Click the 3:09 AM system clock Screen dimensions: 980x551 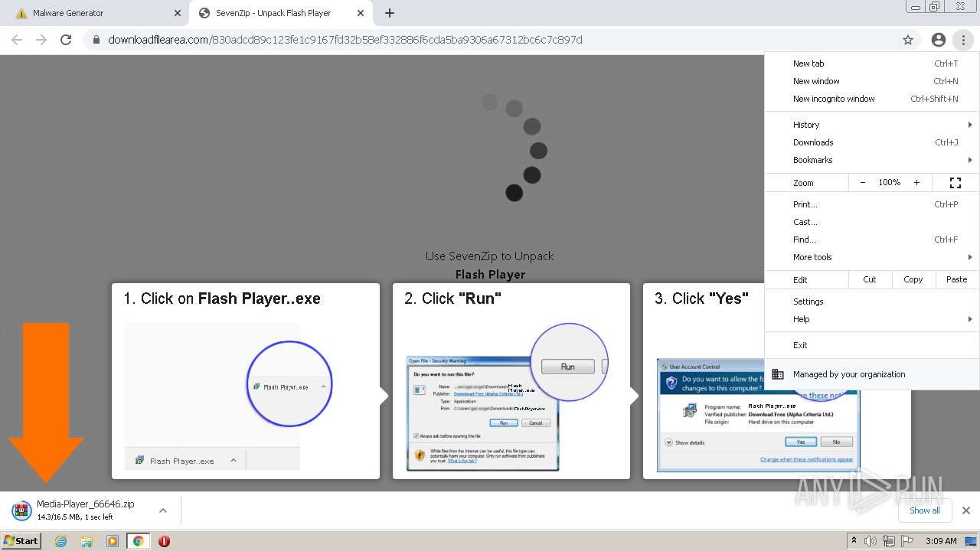(941, 541)
